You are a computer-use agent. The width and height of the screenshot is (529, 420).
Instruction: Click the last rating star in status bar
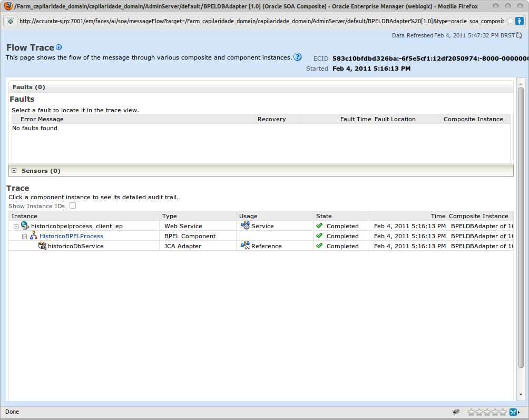[x=503, y=412]
